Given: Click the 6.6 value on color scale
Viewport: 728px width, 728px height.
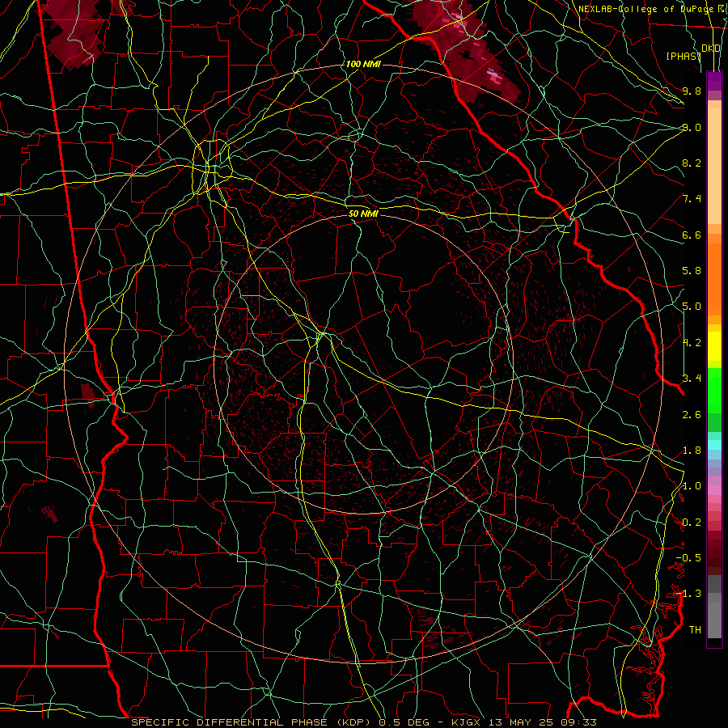Looking at the screenshot, I should 692,235.
